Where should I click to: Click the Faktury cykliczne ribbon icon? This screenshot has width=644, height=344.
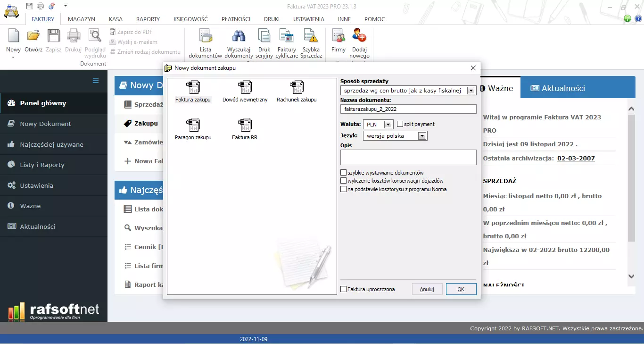tap(287, 43)
